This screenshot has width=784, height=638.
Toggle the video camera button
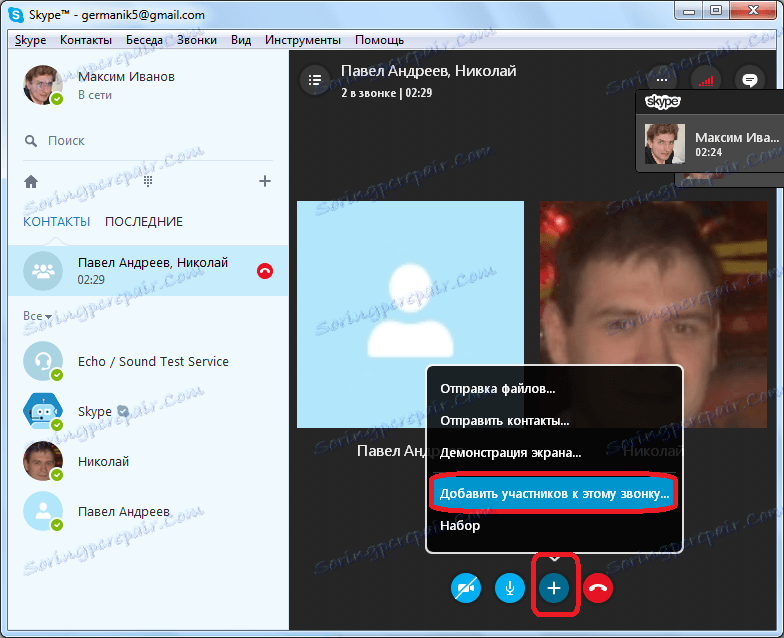coord(466,588)
